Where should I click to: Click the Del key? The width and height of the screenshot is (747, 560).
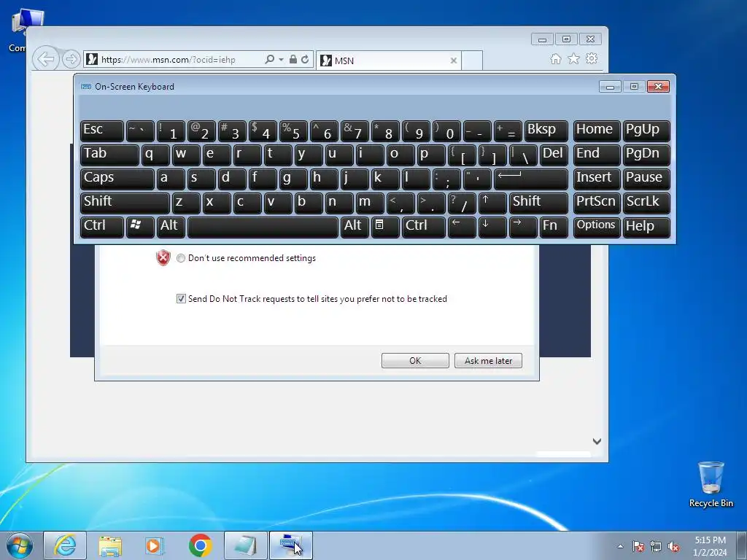[x=554, y=155]
